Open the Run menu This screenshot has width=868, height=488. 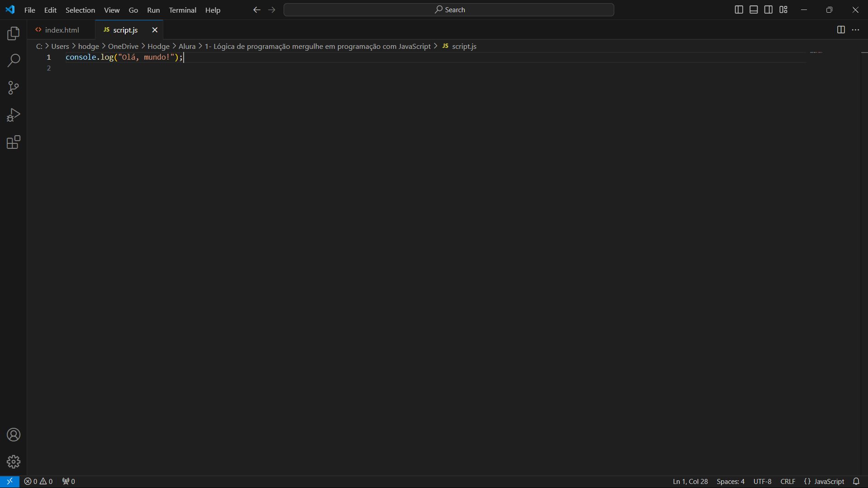(x=153, y=10)
